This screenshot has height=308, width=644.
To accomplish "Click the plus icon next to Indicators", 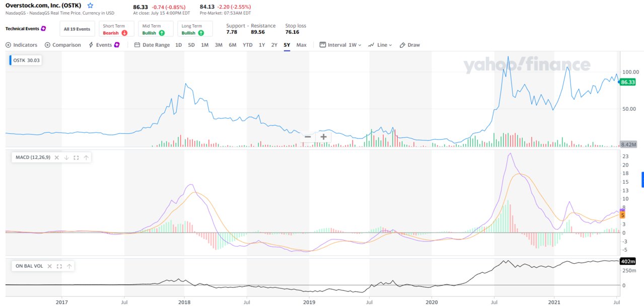I will pyautogui.click(x=8, y=45).
